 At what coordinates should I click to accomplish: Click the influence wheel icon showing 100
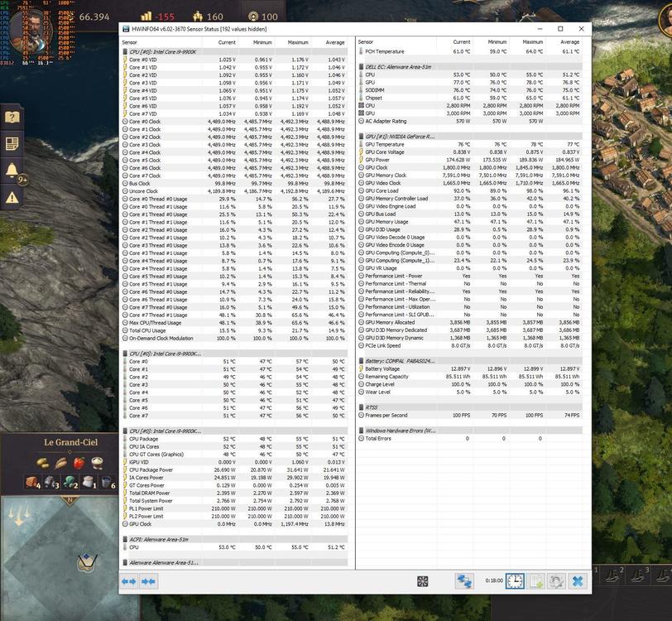coord(252,16)
